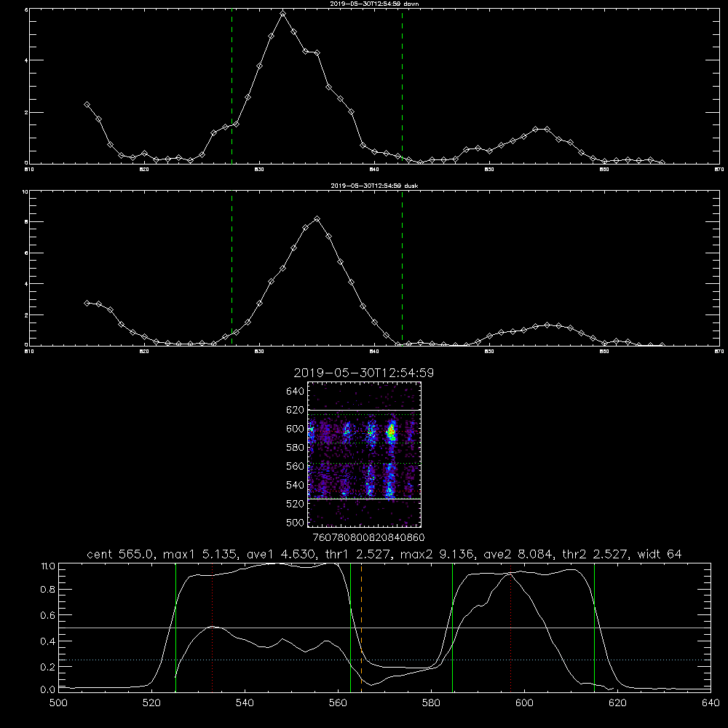Click 'ave2 8.084' in the stats line

[518, 554]
